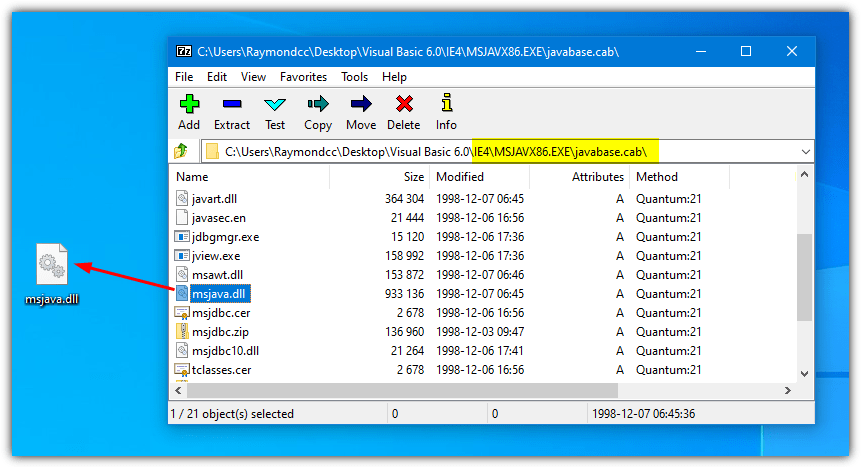Click javart.dll file icon
Viewport: 861px width, 467px height.
pos(182,198)
